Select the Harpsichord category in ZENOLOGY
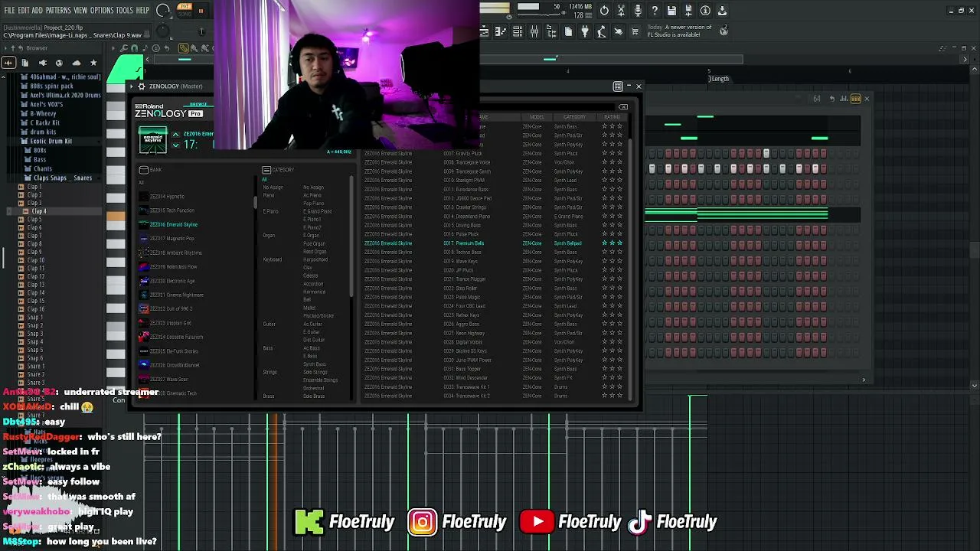The height and width of the screenshot is (551, 980). pyautogui.click(x=315, y=259)
